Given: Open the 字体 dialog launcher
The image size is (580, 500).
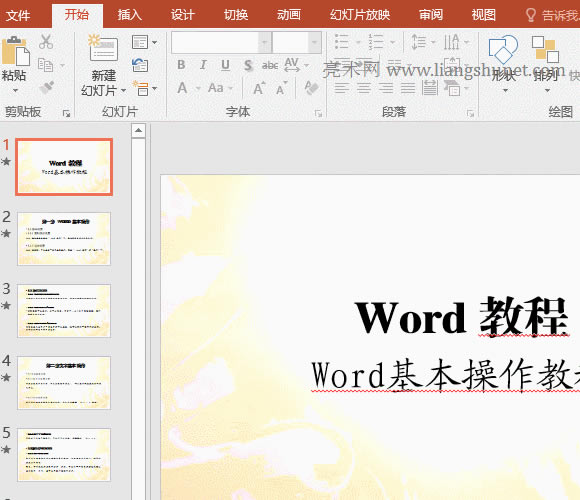Looking at the screenshot, I should point(318,114).
